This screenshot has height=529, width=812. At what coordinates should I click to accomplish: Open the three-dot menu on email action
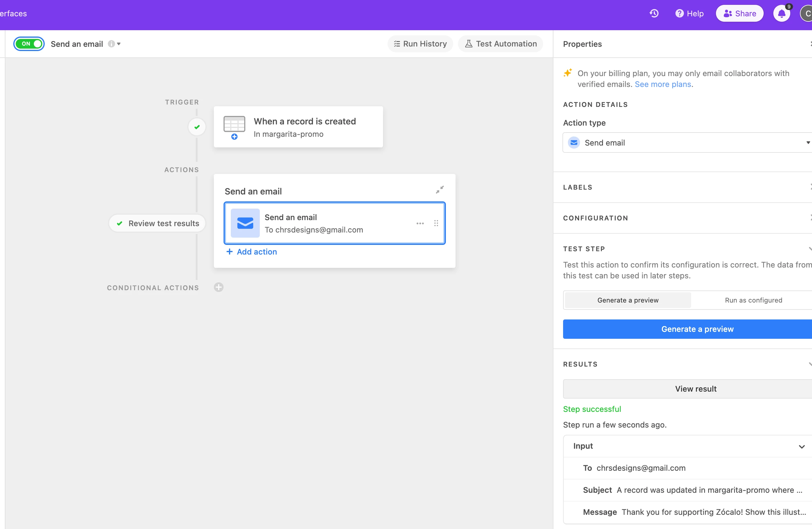420,223
